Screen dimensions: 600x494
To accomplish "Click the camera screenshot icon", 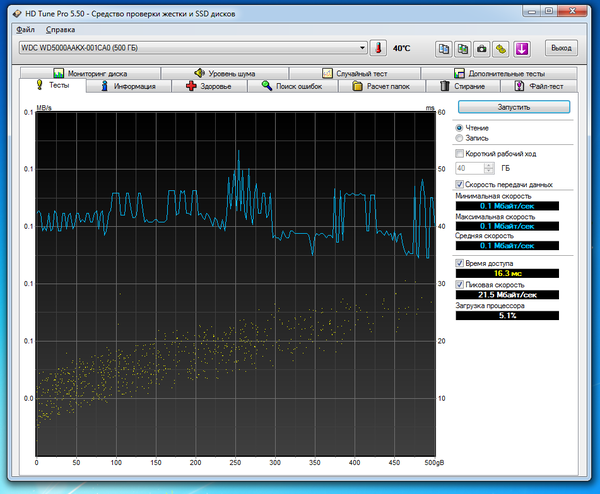I will click(x=482, y=48).
